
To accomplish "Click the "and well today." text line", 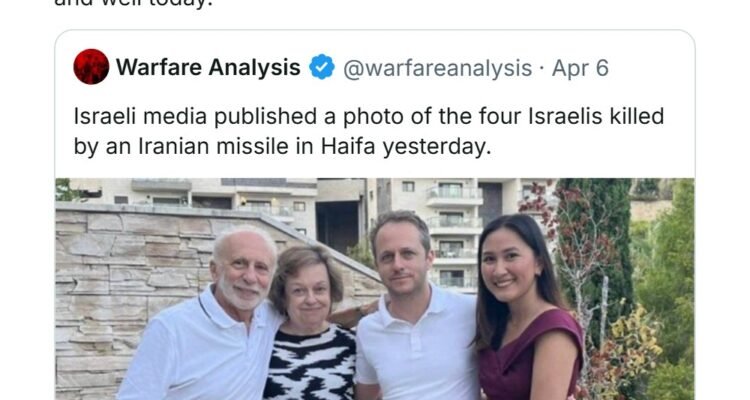I will (x=110, y=3).
